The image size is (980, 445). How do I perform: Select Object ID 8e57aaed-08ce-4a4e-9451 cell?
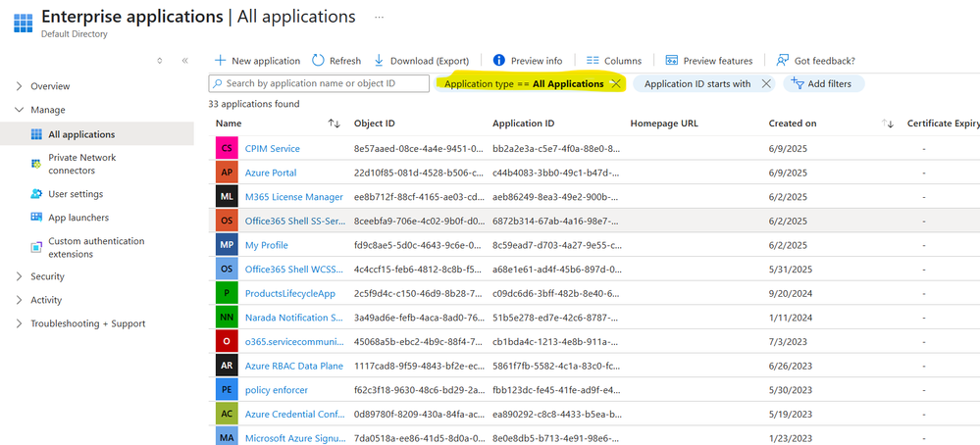tap(419, 149)
